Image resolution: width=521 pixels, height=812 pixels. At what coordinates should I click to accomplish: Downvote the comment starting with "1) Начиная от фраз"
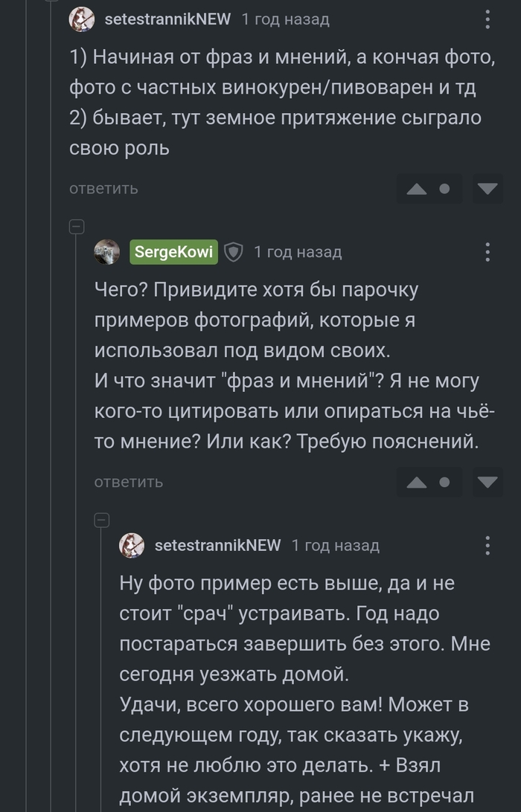[x=488, y=189]
